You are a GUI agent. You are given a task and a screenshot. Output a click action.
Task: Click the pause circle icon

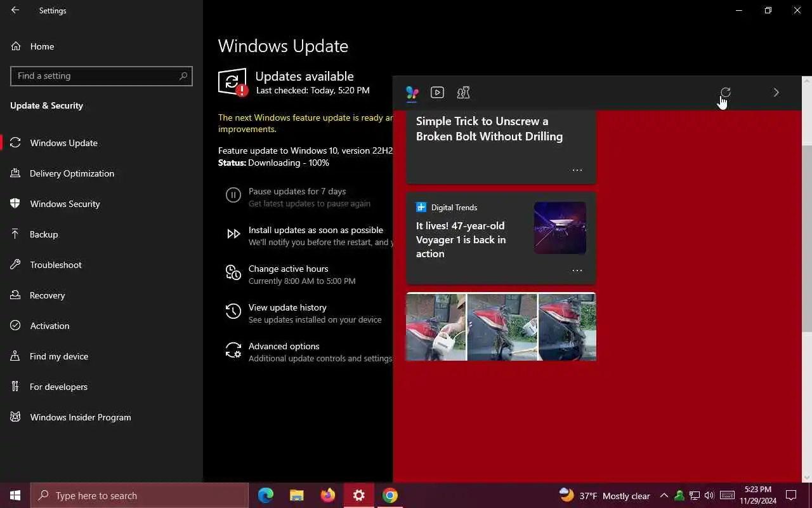click(x=233, y=196)
